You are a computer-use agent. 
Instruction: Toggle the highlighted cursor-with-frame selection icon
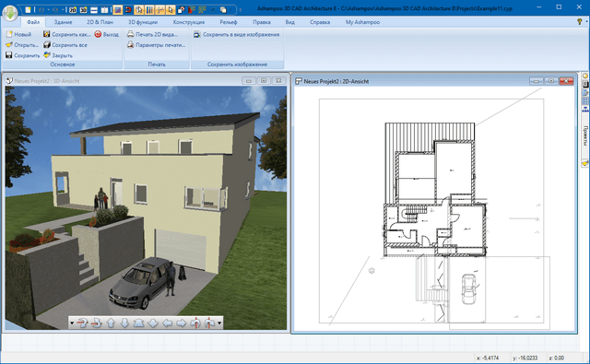(x=139, y=10)
